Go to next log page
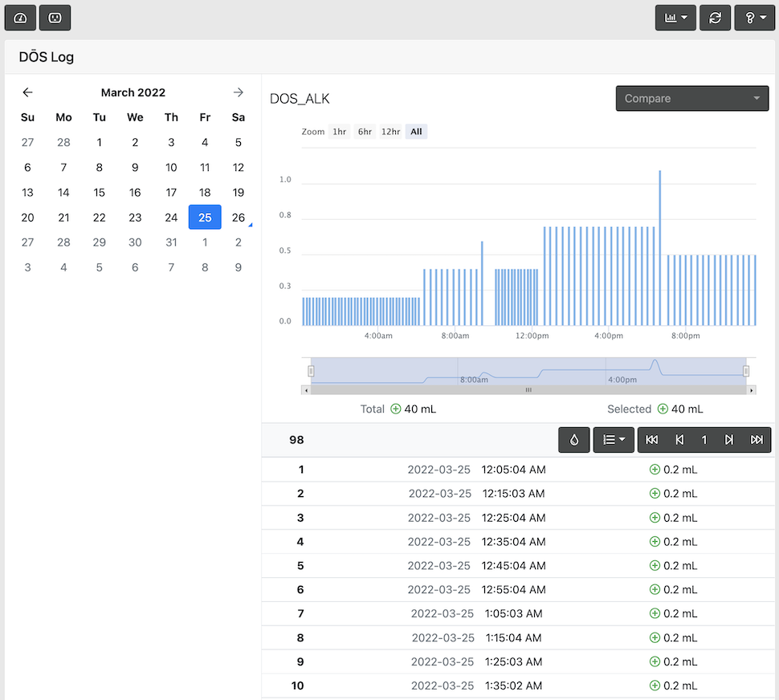Image resolution: width=779 pixels, height=700 pixels. 729,440
